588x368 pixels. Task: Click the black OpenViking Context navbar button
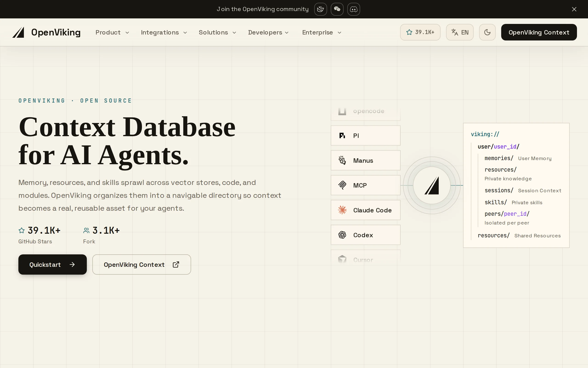coord(539,32)
